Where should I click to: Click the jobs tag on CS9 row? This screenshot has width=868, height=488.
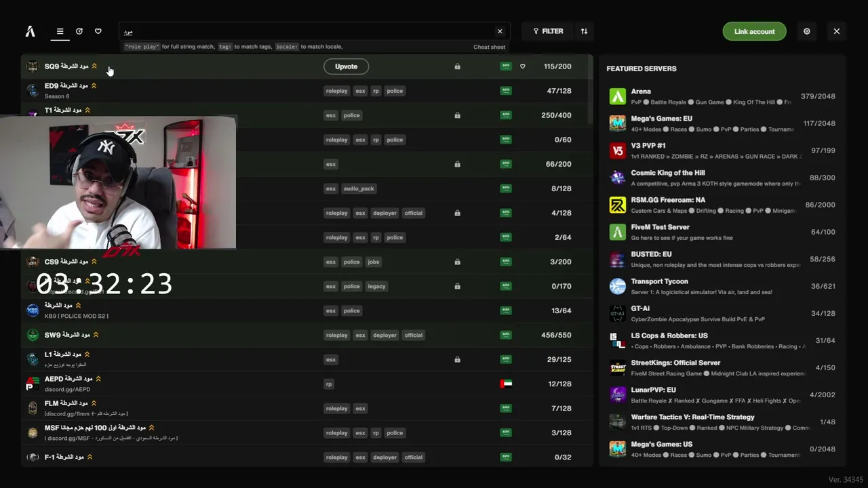373,262
